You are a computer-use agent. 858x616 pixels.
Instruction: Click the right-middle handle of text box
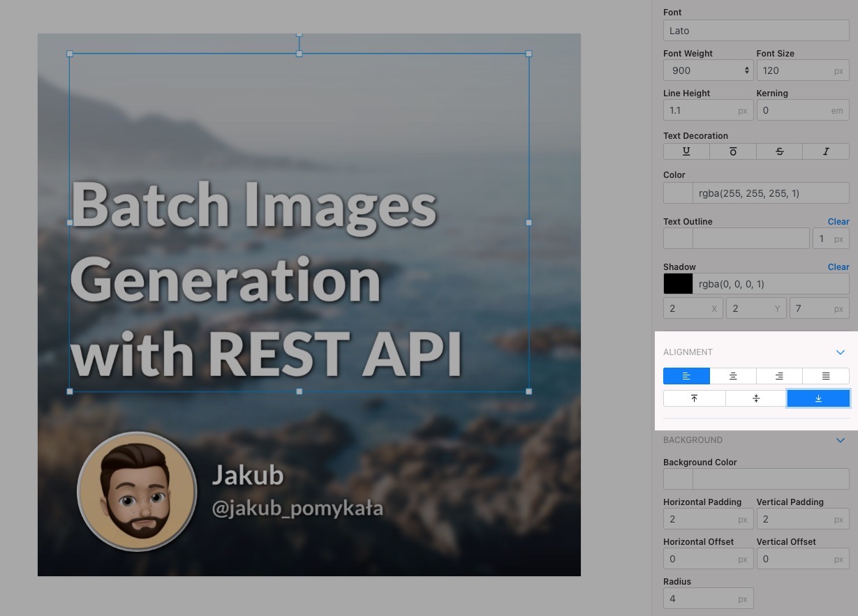pos(528,223)
